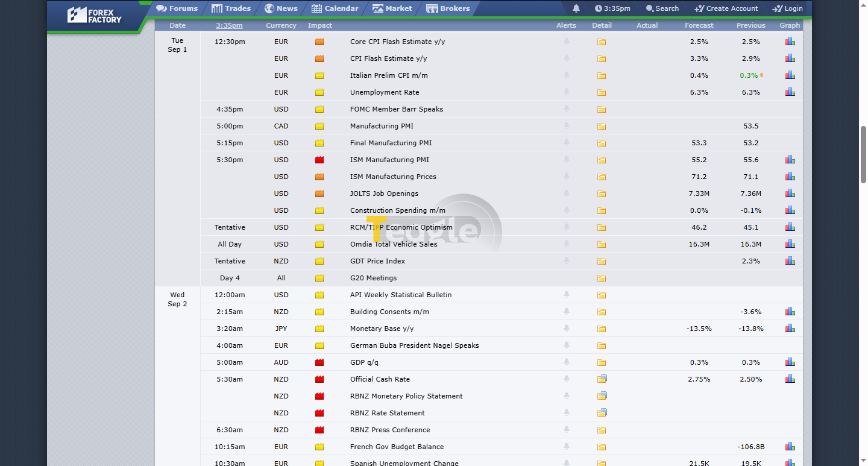This screenshot has height=466, width=868.
Task: Show graph for ISM Manufacturing Prices
Action: [x=790, y=177]
